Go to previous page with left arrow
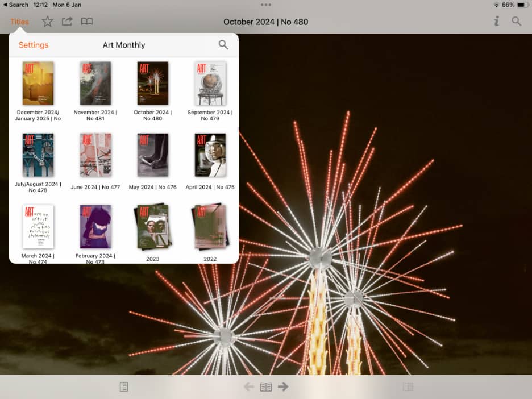 (248, 387)
